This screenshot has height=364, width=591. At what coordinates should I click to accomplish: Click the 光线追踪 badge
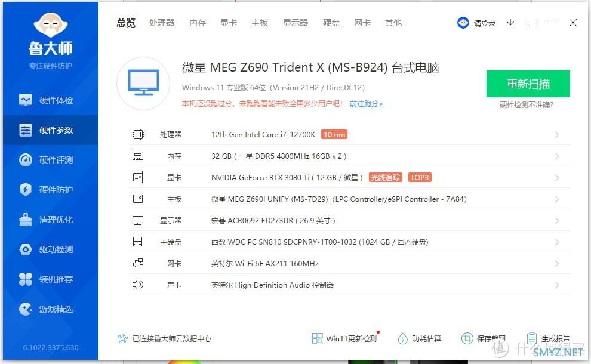385,177
